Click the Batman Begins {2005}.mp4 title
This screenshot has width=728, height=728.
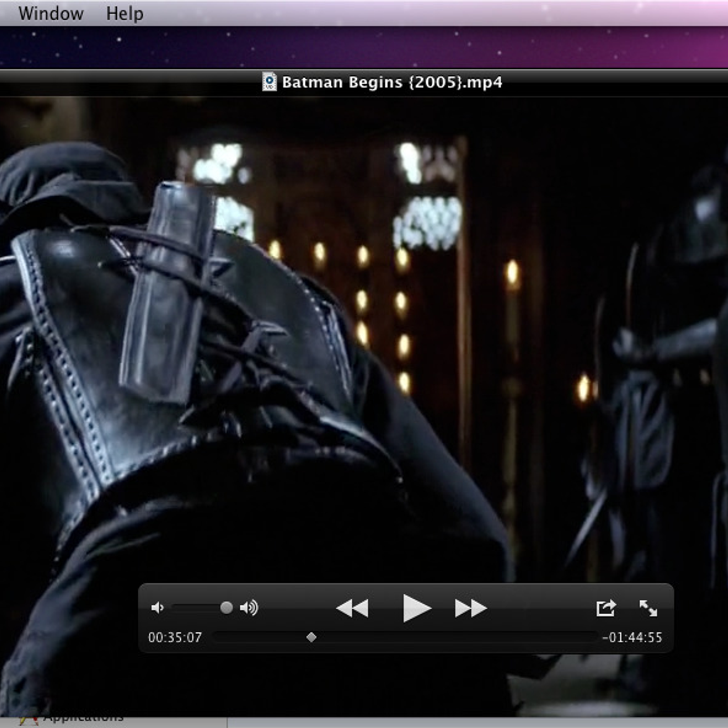pos(392,82)
